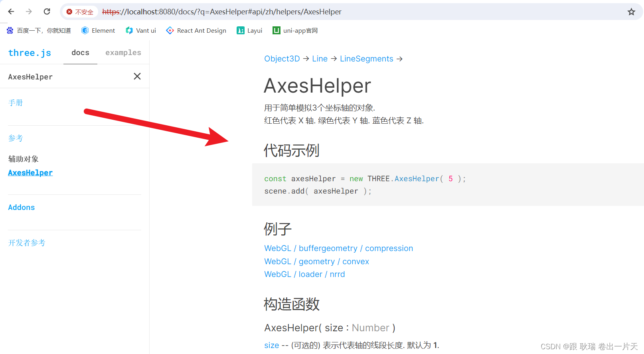Click the 例子 heading
The image size is (644, 354).
[x=278, y=229]
